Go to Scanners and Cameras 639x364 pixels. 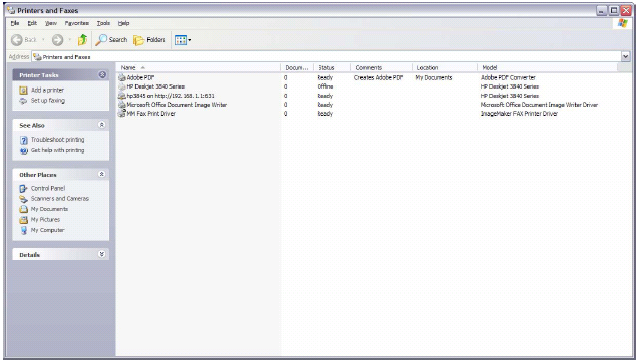tap(60, 199)
